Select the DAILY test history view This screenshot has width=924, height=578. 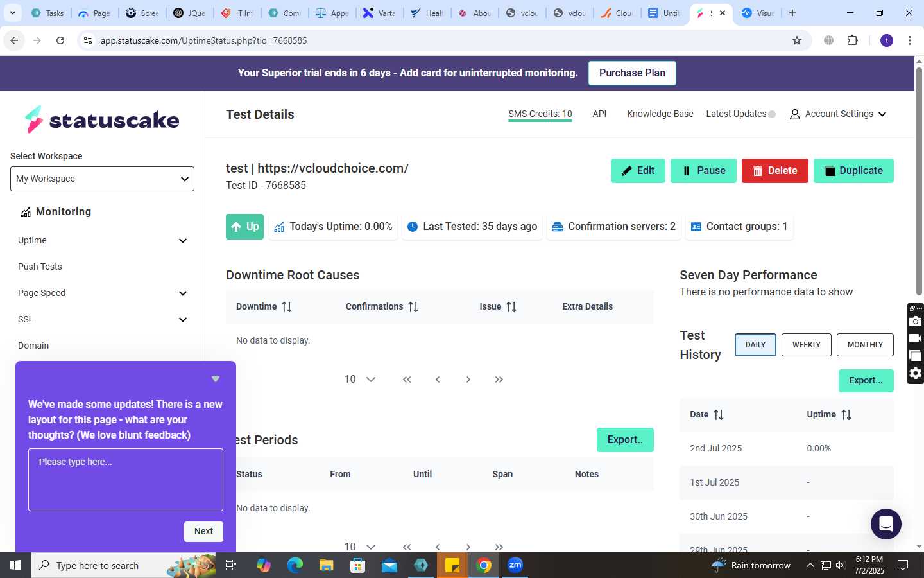pos(755,345)
